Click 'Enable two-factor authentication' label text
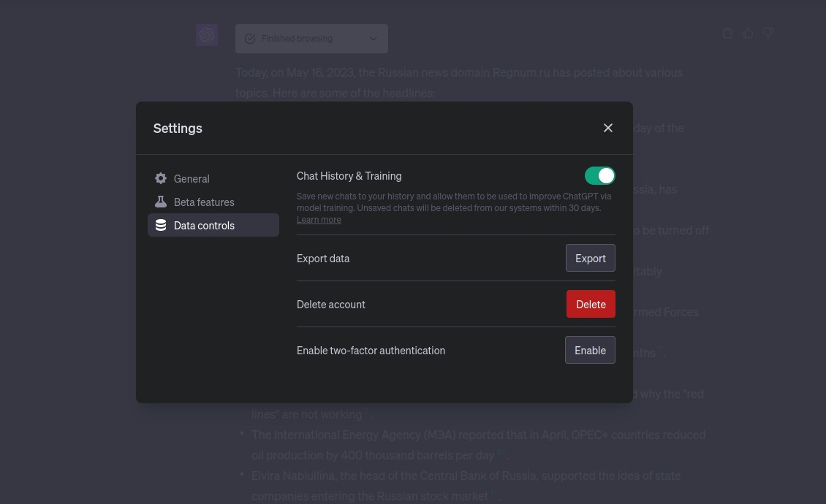Image resolution: width=826 pixels, height=504 pixels. coord(371,350)
